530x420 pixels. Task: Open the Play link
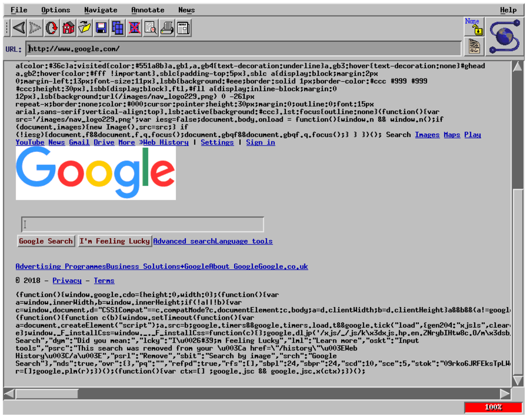coord(472,135)
